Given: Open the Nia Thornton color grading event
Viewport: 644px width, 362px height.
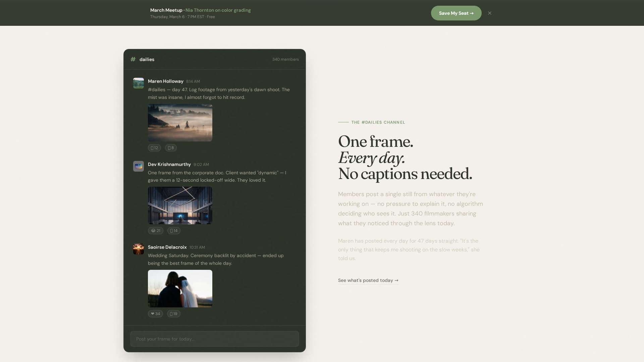Looking at the screenshot, I should point(218,10).
